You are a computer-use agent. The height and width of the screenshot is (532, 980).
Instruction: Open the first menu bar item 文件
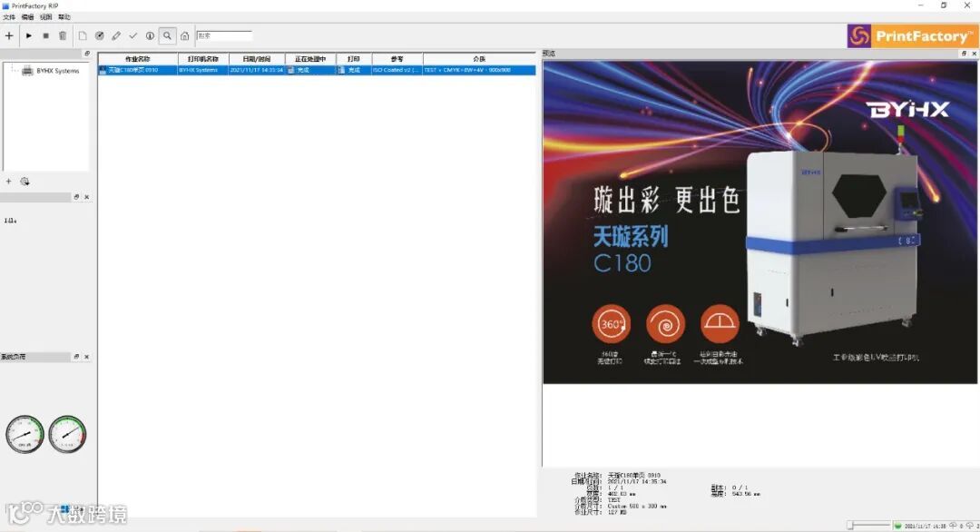point(9,17)
